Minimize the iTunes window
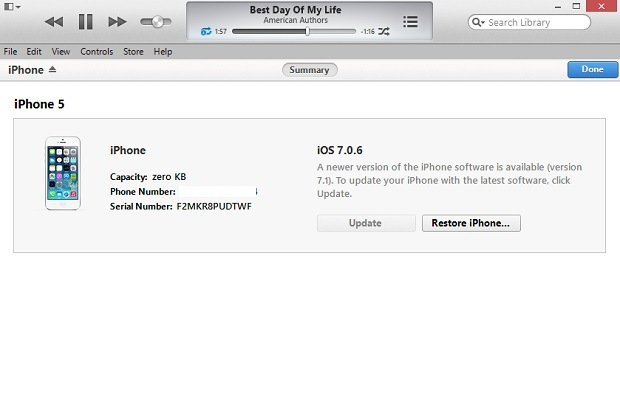Screen dimensions: 620x405 pyautogui.click(x=558, y=6)
